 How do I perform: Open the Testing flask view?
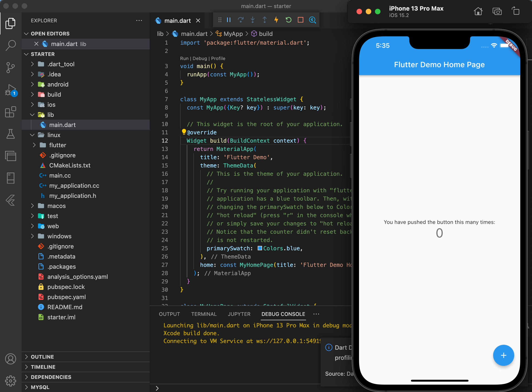click(10, 134)
